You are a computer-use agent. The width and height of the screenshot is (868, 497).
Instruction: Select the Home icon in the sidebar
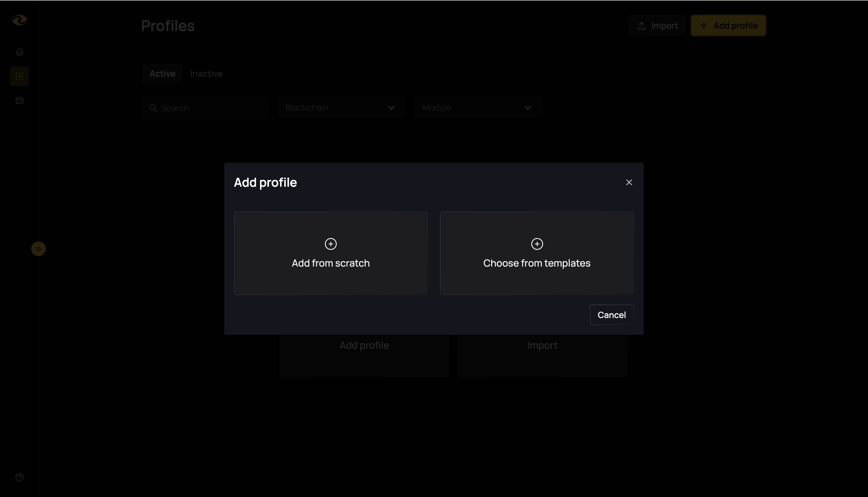(x=20, y=51)
